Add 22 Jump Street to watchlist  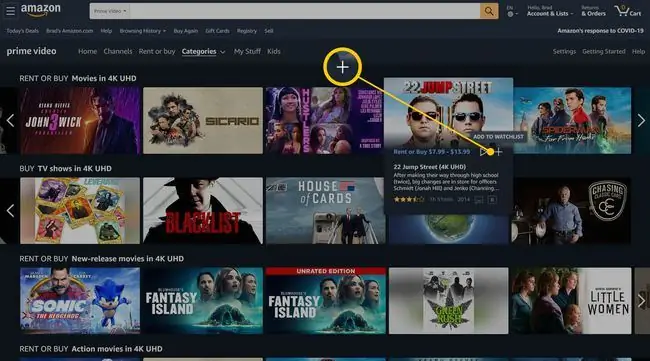pos(499,152)
